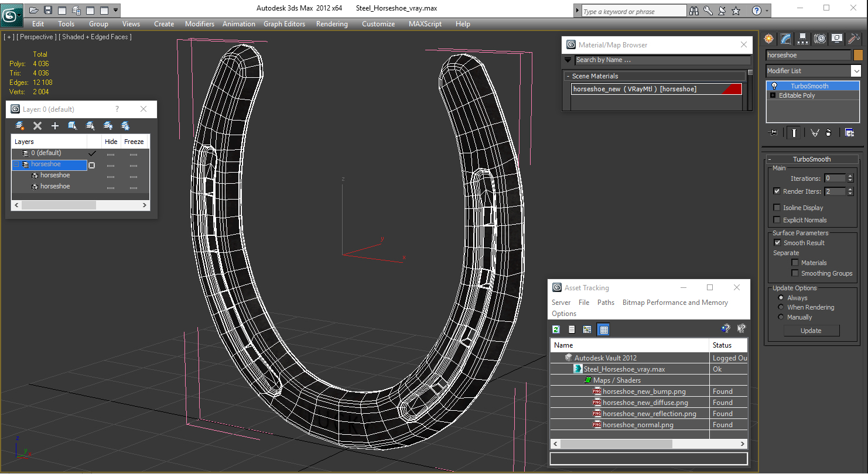Open the Modifier List dropdown

coord(856,71)
